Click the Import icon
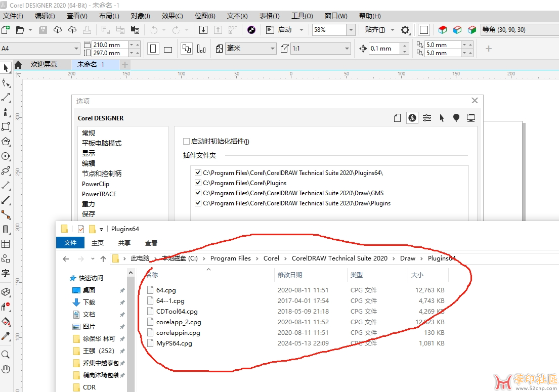 (x=203, y=30)
